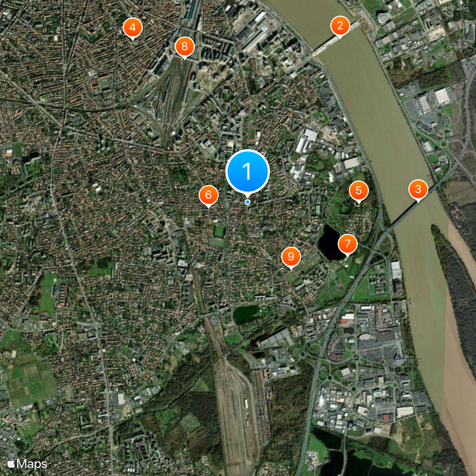Click the small blue current-location dot
476x476 pixels.
248,202
